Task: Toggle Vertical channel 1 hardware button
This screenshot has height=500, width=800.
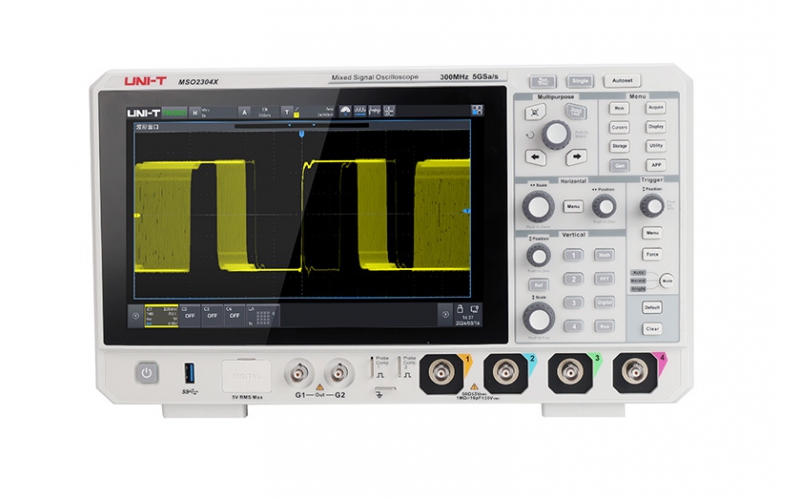Action: coord(573,255)
